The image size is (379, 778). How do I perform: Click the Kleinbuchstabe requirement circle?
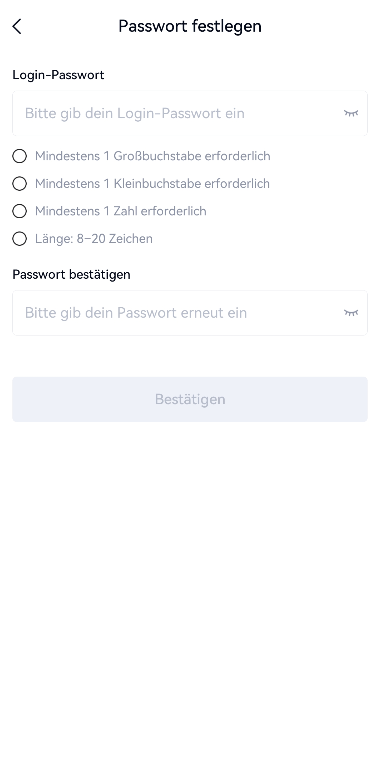(x=19, y=184)
